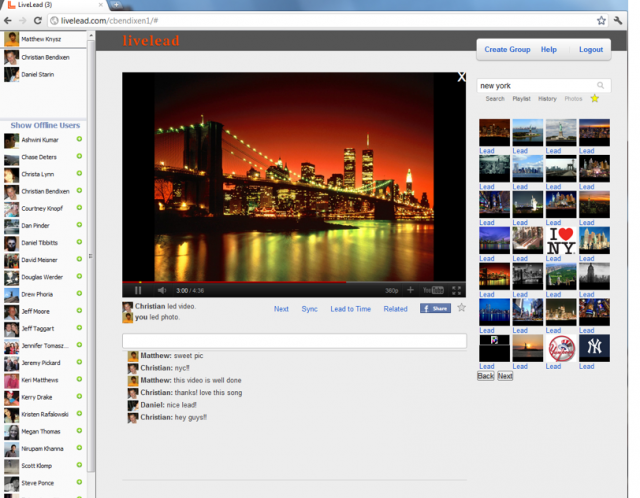Click the Lead to Time link
This screenshot has width=640, height=498.
(x=351, y=309)
